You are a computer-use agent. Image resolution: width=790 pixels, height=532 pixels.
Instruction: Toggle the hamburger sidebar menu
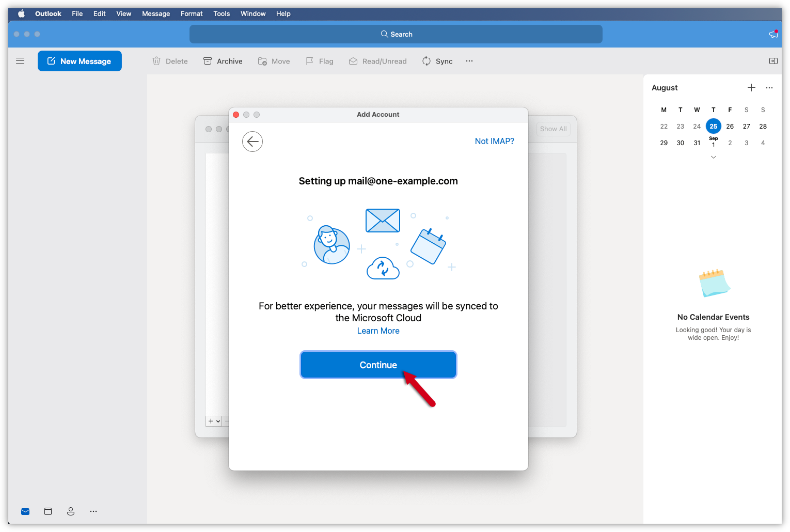coord(20,61)
